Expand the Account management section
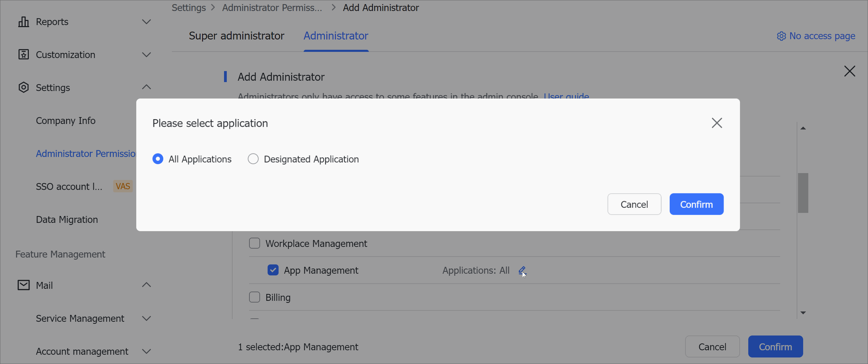Viewport: 868px width, 364px height. tap(146, 351)
